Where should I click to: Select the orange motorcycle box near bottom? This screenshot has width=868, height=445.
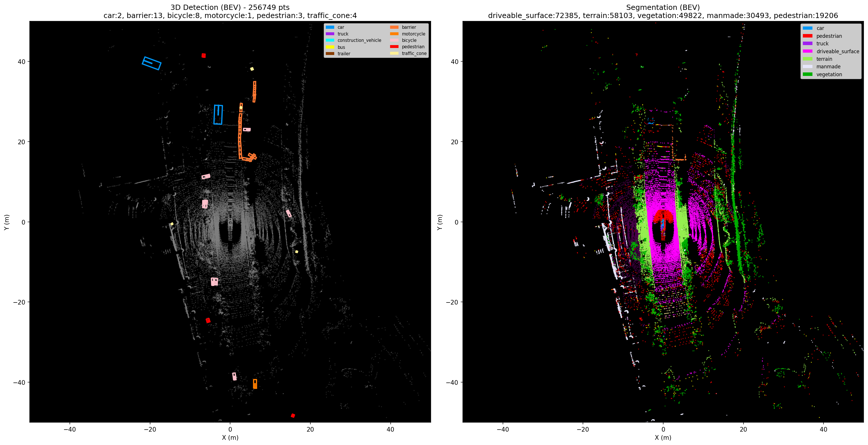[255, 384]
